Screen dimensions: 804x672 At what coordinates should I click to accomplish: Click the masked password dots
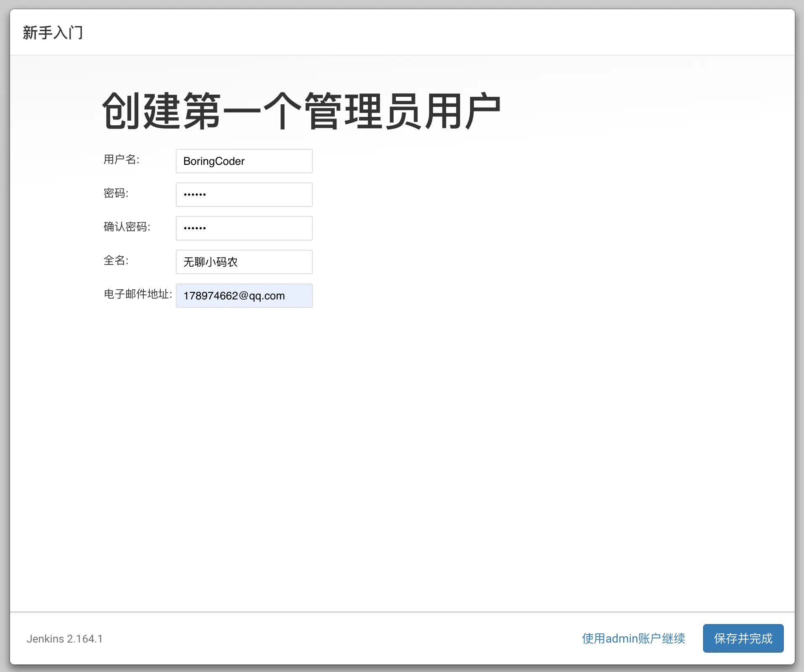point(195,195)
